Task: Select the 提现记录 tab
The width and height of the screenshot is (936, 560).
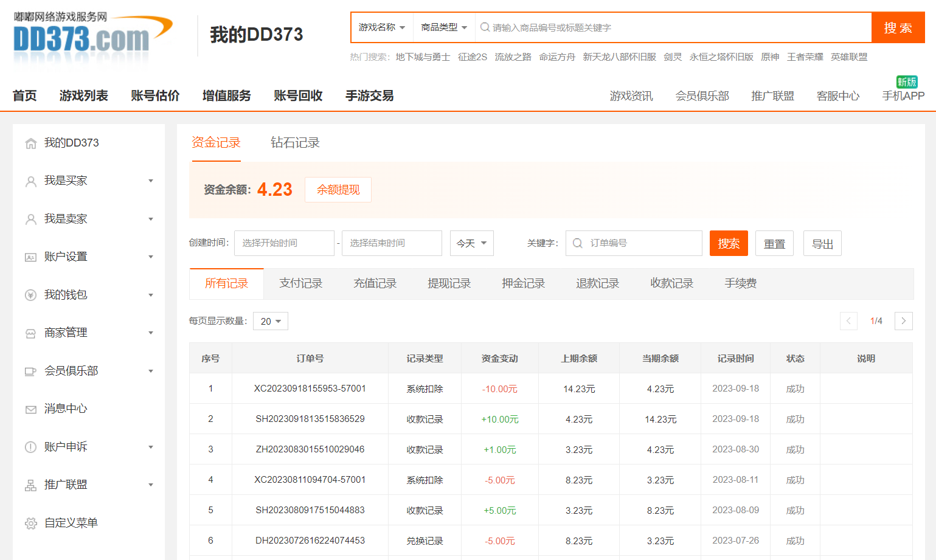Action: (449, 283)
